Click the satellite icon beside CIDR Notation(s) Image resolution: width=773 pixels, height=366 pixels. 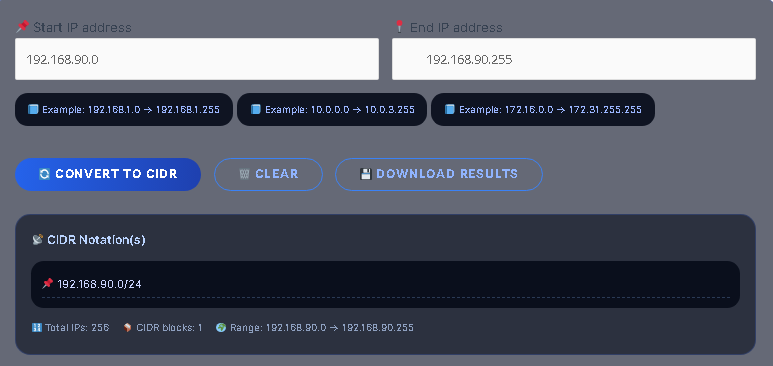point(37,240)
